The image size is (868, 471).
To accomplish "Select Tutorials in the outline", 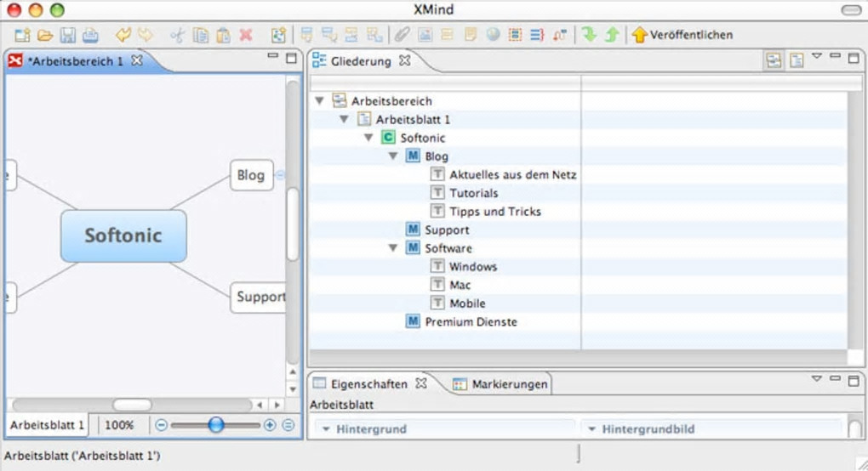I will [x=473, y=193].
